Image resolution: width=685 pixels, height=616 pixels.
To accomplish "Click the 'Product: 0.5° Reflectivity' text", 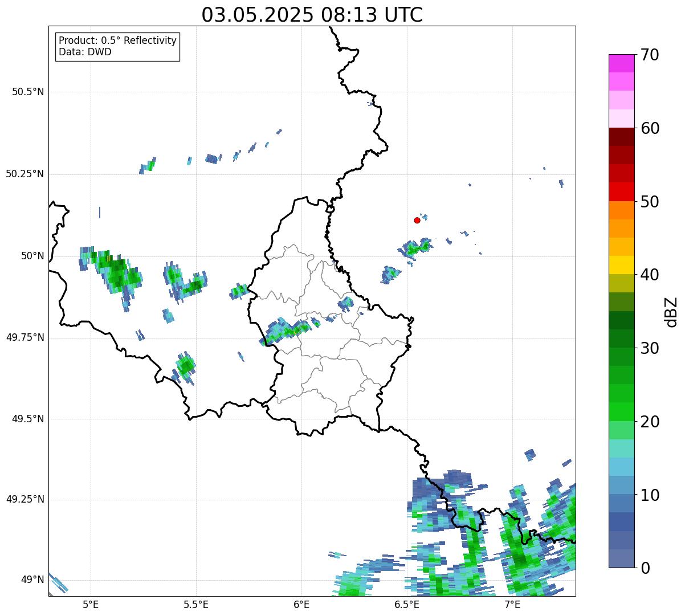I will (x=117, y=40).
